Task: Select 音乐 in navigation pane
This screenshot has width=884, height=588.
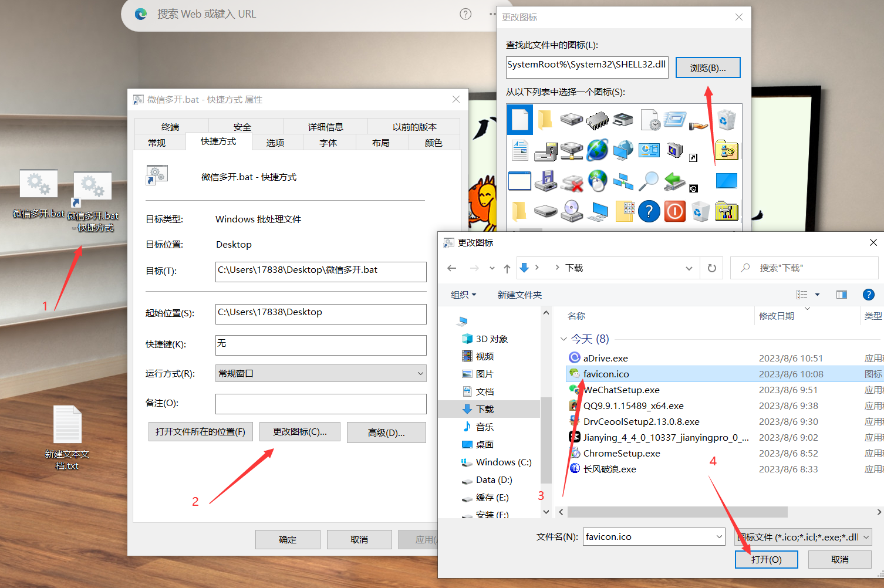Action: (x=478, y=427)
